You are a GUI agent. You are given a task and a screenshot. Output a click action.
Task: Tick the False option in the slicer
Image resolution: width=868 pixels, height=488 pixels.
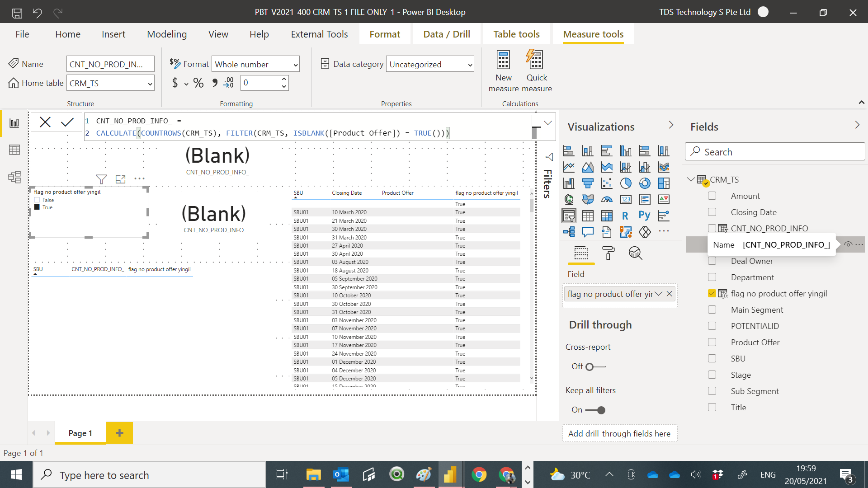[37, 200]
